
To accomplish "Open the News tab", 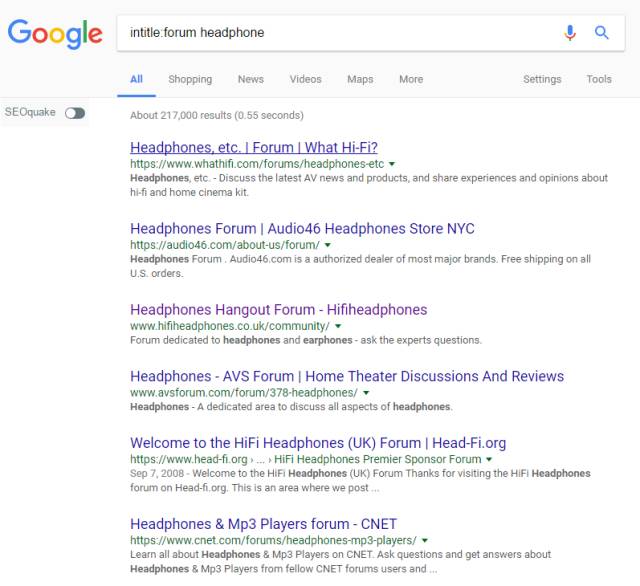I will 251,79.
